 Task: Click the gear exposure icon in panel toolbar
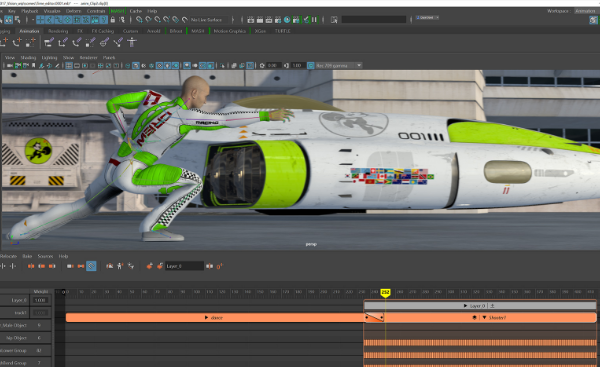tap(262, 66)
